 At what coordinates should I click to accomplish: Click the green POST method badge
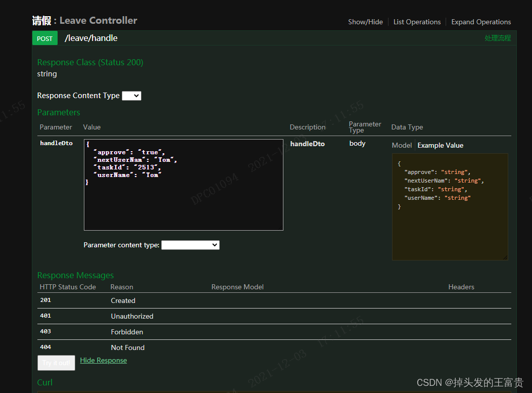pyautogui.click(x=45, y=38)
